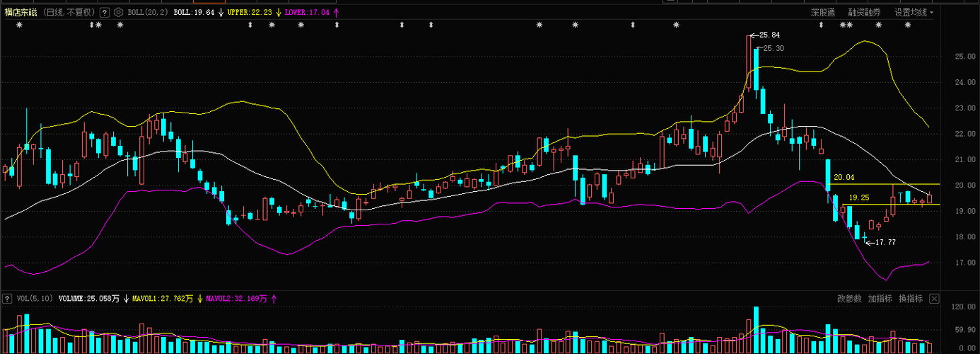The image size is (980, 354).
Task: Click the stock name 横店东磁
Action: [21, 12]
